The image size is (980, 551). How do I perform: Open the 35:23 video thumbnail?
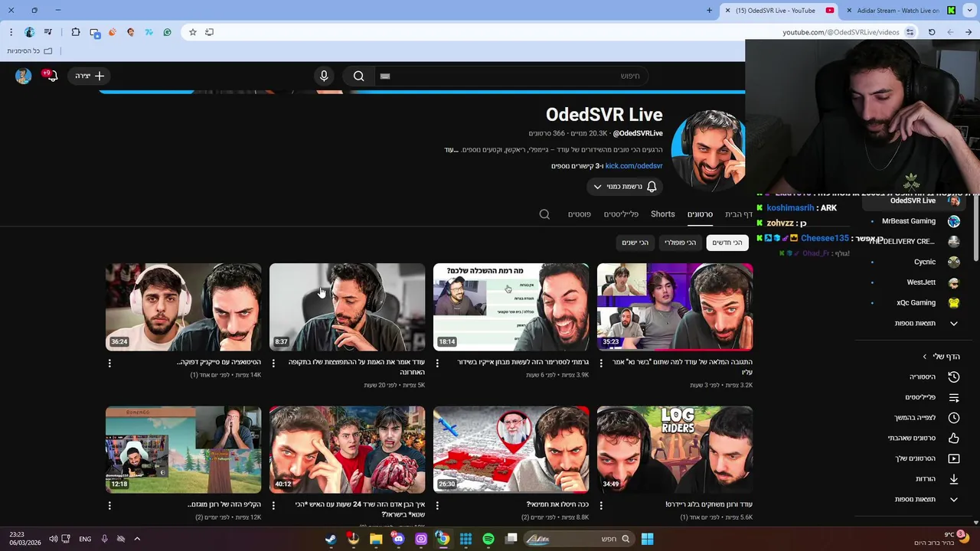675,307
